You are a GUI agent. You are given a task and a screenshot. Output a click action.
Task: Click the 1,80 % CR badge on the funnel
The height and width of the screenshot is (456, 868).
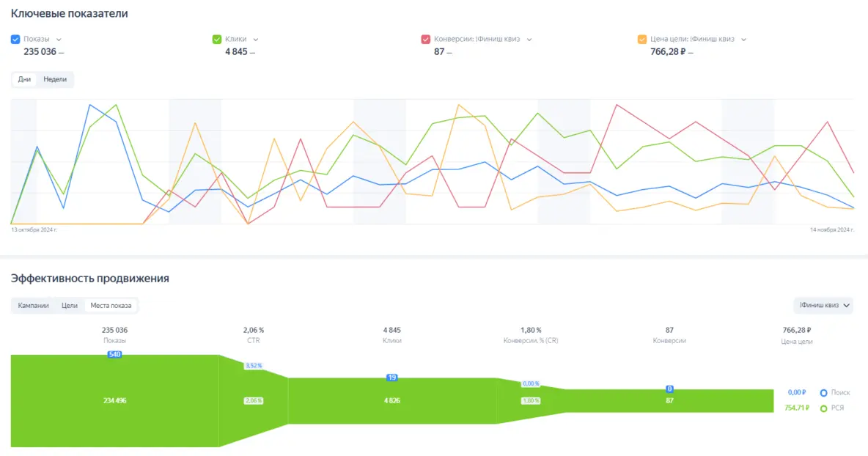(531, 401)
